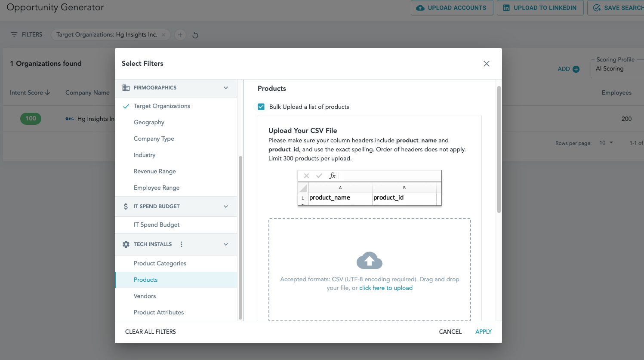Click the LinkedIn icon in Upload to LinkedIn
This screenshot has height=360, width=644.
point(506,8)
